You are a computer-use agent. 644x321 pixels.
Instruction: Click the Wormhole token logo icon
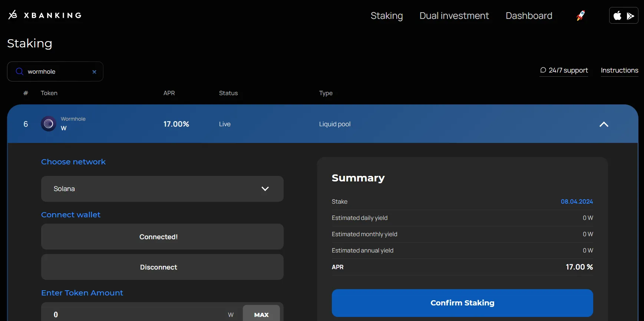tap(49, 124)
